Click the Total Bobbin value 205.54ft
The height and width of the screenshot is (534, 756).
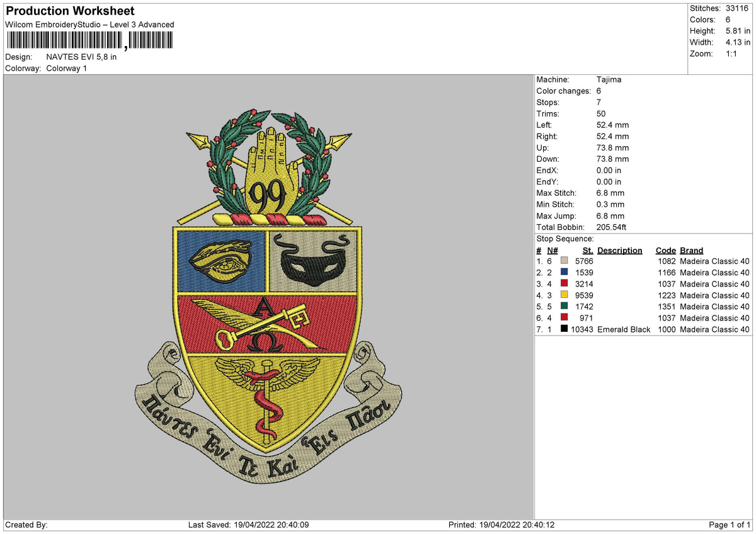click(612, 227)
